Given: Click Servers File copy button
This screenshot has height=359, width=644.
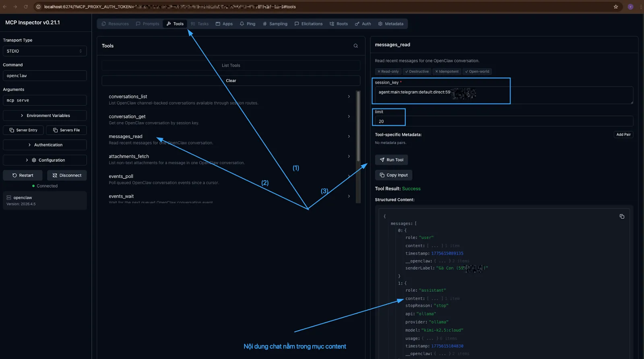Looking at the screenshot, I should [66, 130].
